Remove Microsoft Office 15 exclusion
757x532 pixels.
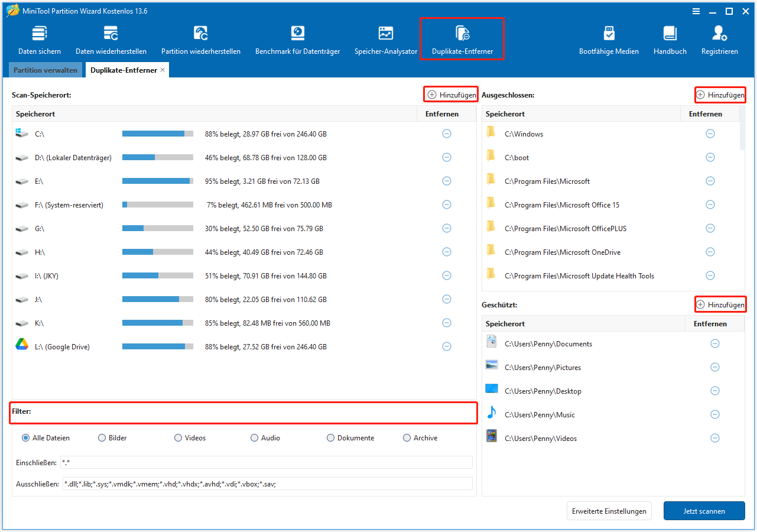[x=710, y=205]
